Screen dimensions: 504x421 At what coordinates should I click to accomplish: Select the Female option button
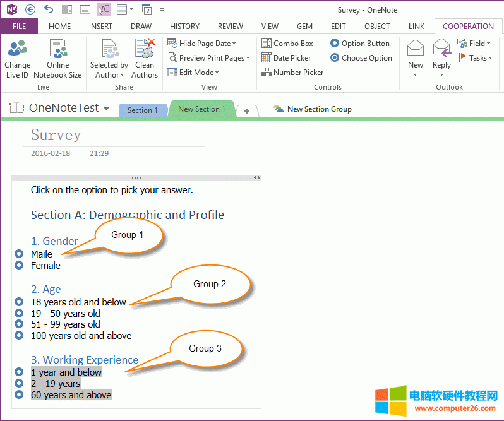tap(20, 265)
